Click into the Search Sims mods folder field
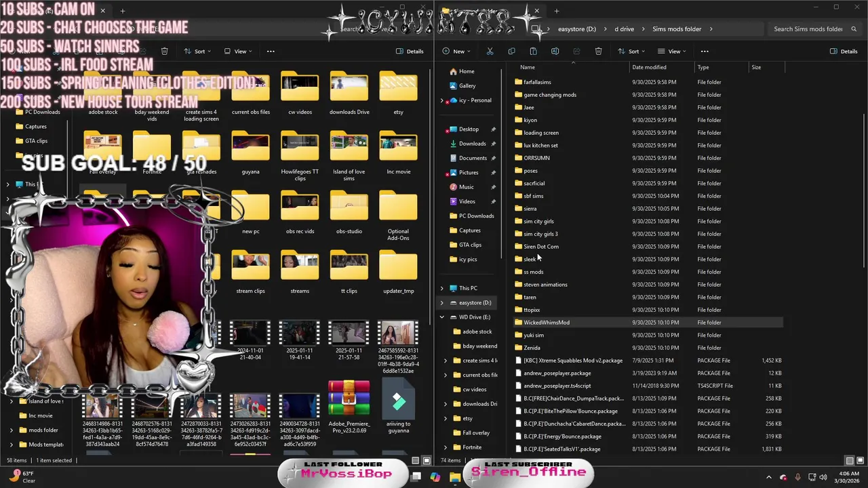 (x=814, y=29)
